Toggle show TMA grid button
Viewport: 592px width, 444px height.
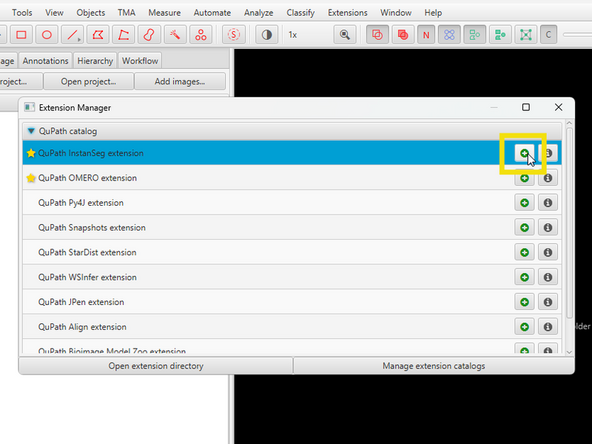click(449, 35)
